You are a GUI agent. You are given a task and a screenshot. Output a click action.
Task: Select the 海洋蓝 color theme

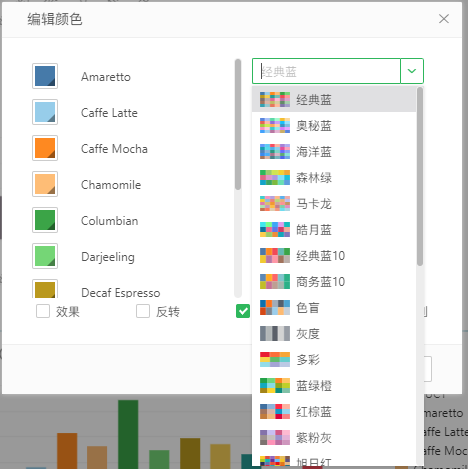tap(334, 152)
